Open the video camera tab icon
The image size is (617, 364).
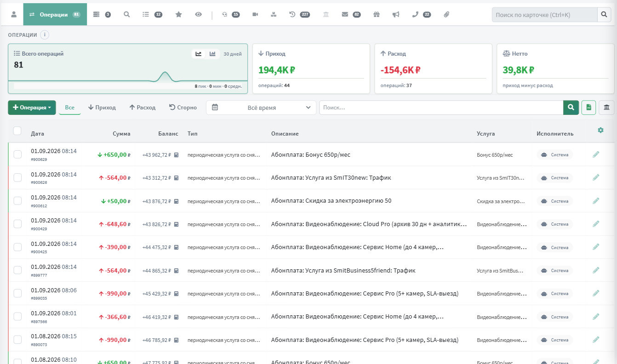[x=255, y=15]
